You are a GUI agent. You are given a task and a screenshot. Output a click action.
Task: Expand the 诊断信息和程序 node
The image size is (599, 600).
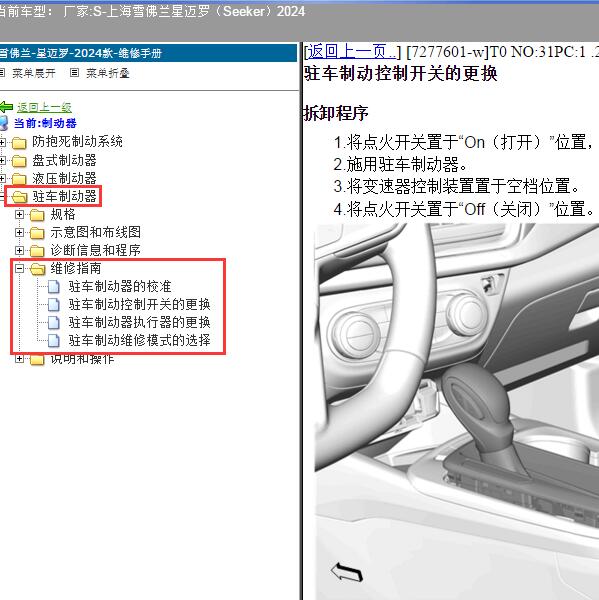point(19,250)
